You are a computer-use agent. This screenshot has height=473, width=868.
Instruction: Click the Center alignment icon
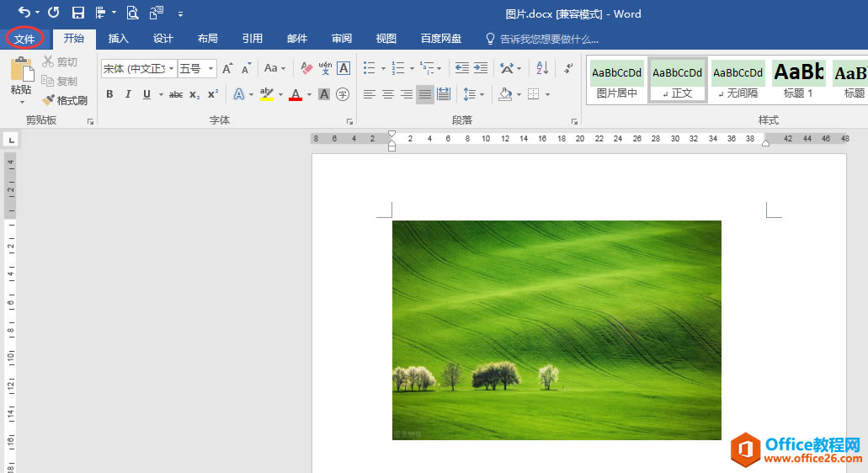point(388,94)
